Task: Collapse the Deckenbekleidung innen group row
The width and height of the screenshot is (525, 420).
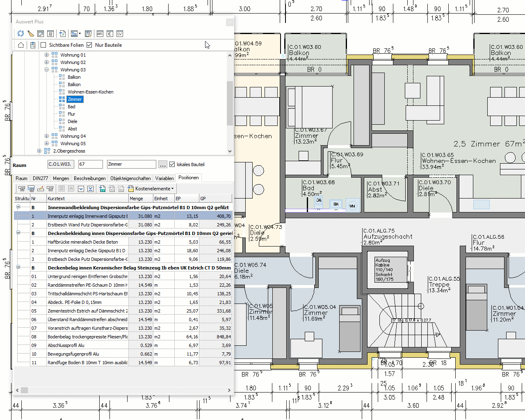Action: [18, 233]
